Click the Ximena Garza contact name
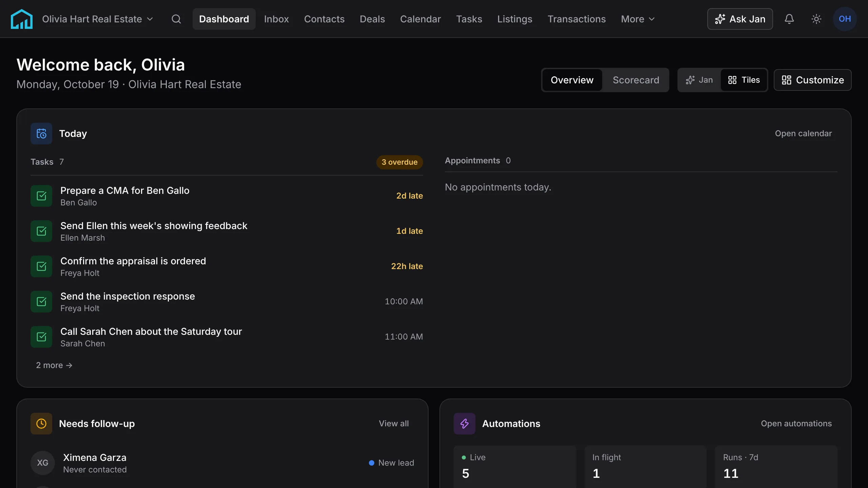 click(x=95, y=457)
